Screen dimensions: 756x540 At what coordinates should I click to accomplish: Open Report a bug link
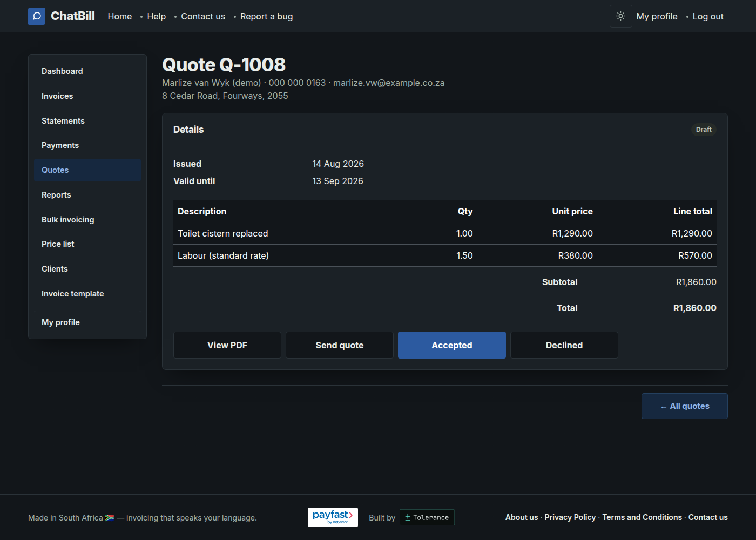click(267, 16)
